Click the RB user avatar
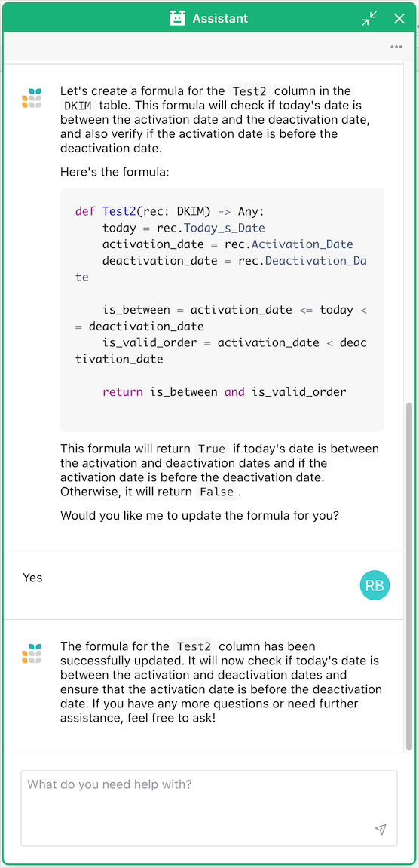Screen dimensions: 419x868 pos(375,585)
